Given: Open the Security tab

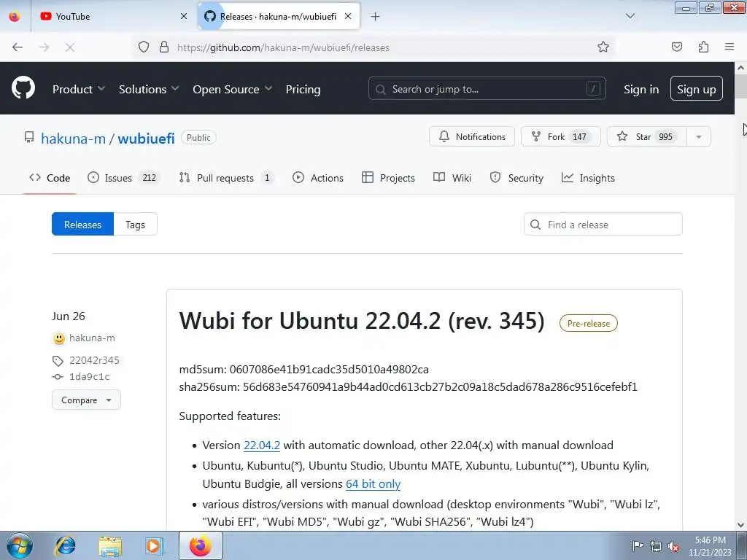Looking at the screenshot, I should [516, 178].
